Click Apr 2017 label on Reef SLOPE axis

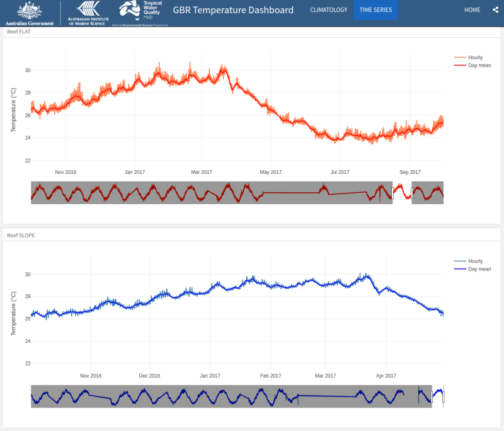386,376
